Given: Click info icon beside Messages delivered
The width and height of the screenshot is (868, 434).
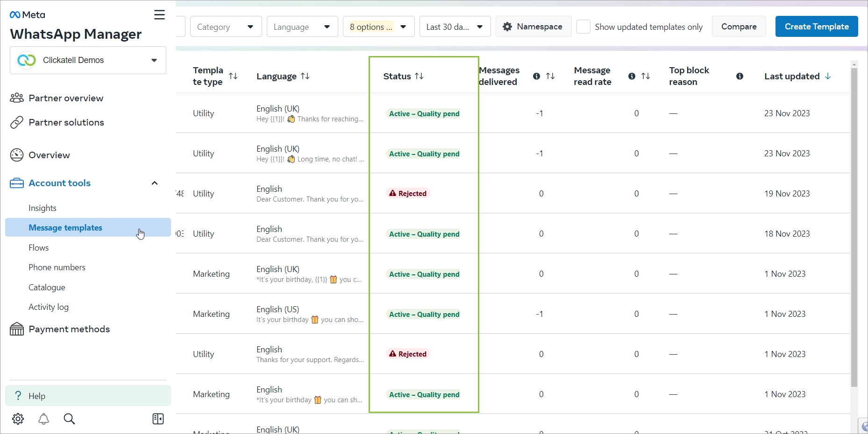Looking at the screenshot, I should pyautogui.click(x=536, y=76).
